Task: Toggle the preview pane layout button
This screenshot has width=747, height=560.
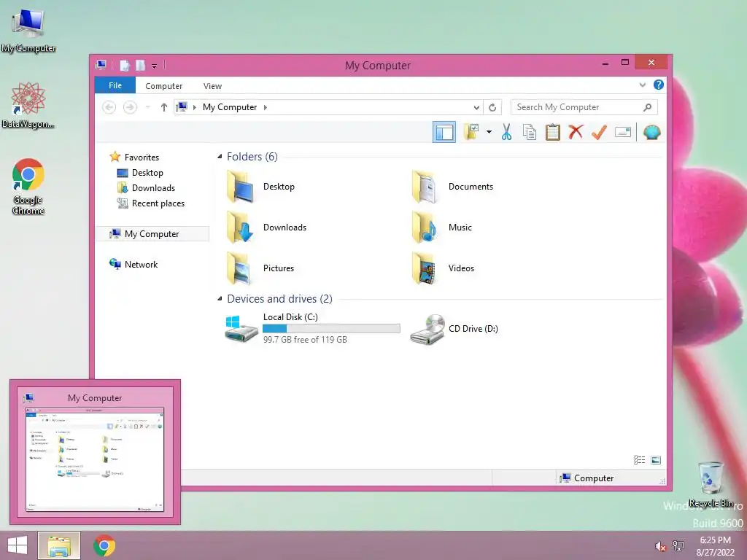Action: click(x=444, y=133)
